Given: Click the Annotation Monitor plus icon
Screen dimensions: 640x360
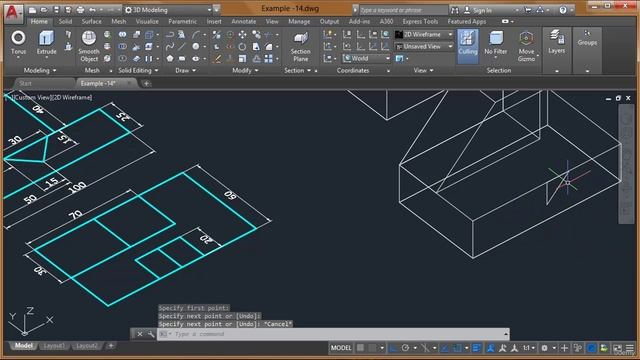Looking at the screenshot, I should 564,348.
